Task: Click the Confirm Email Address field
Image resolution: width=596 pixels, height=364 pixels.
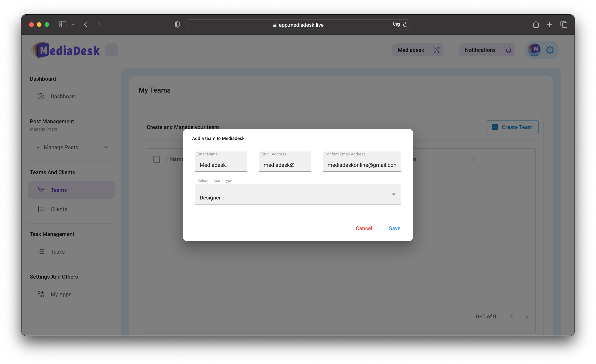Action: click(x=362, y=162)
